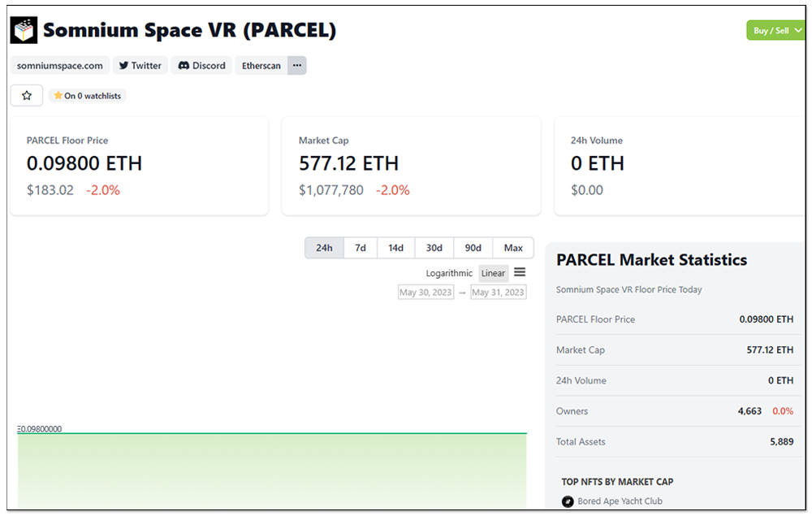Click the $183.02 floor price value
This screenshot has height=516, width=812.
[x=50, y=190]
